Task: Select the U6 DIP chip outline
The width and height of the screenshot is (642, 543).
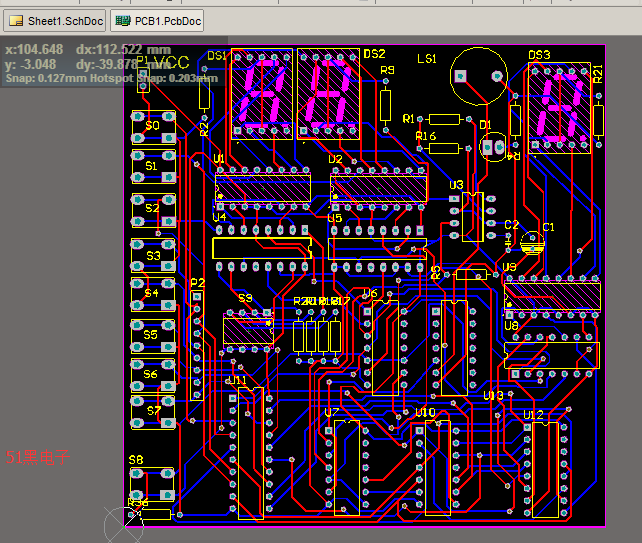Action: coord(385,348)
